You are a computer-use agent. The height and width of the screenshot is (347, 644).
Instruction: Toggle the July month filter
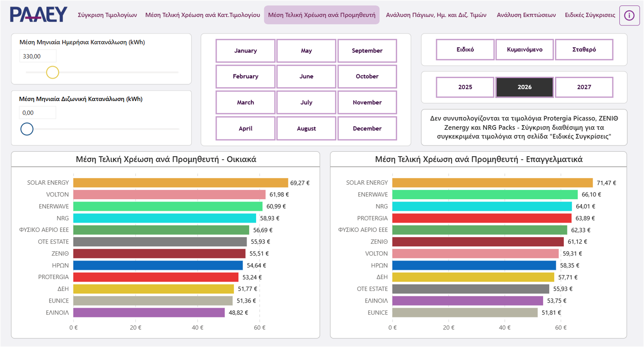click(306, 102)
